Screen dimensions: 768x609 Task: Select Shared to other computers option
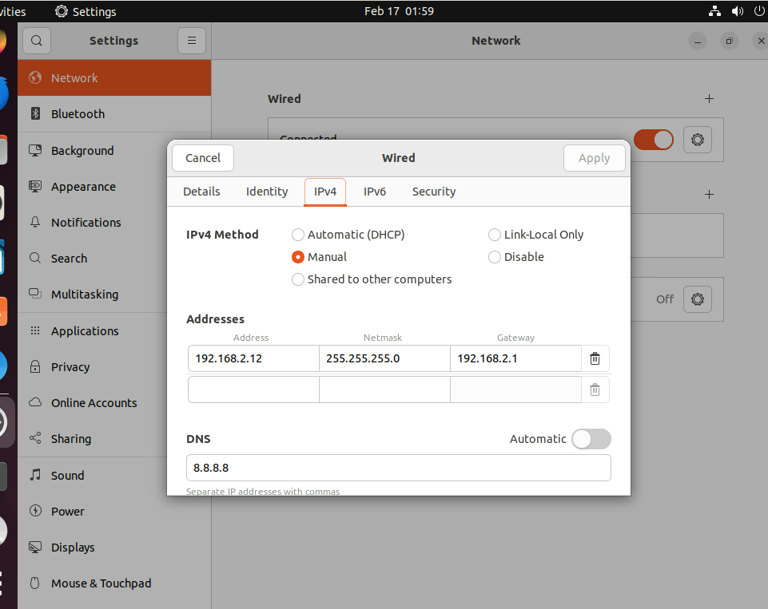pos(298,280)
